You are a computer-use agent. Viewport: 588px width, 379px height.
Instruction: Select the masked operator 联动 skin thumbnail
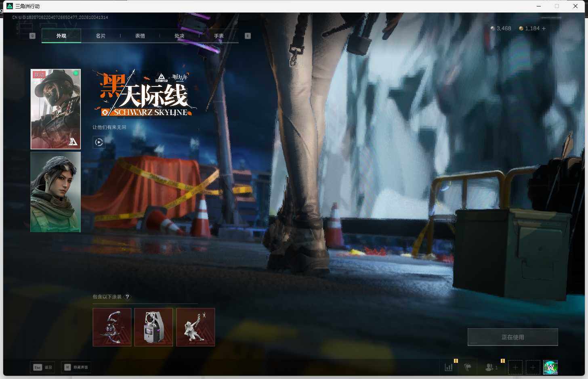[56, 109]
